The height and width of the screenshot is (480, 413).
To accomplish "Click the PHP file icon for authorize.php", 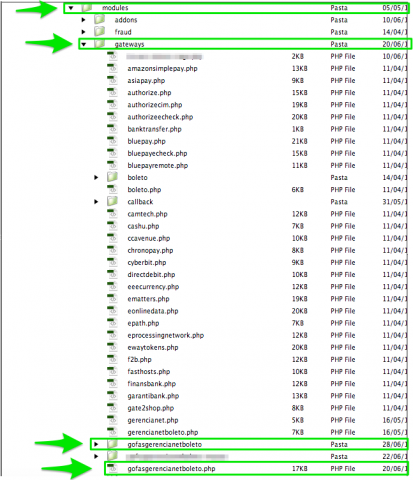I will (x=112, y=92).
